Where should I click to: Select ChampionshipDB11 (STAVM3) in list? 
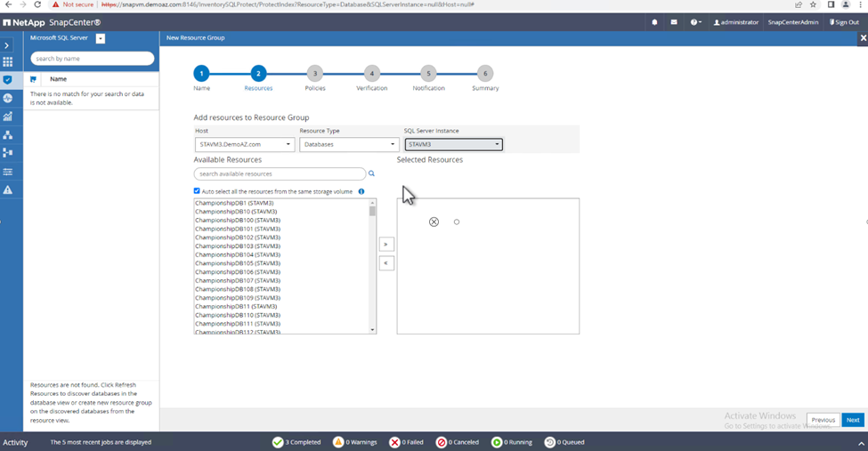pyautogui.click(x=236, y=307)
